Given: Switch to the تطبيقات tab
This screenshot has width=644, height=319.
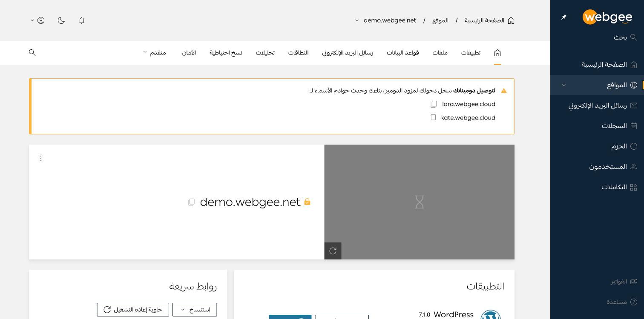Looking at the screenshot, I should (471, 53).
